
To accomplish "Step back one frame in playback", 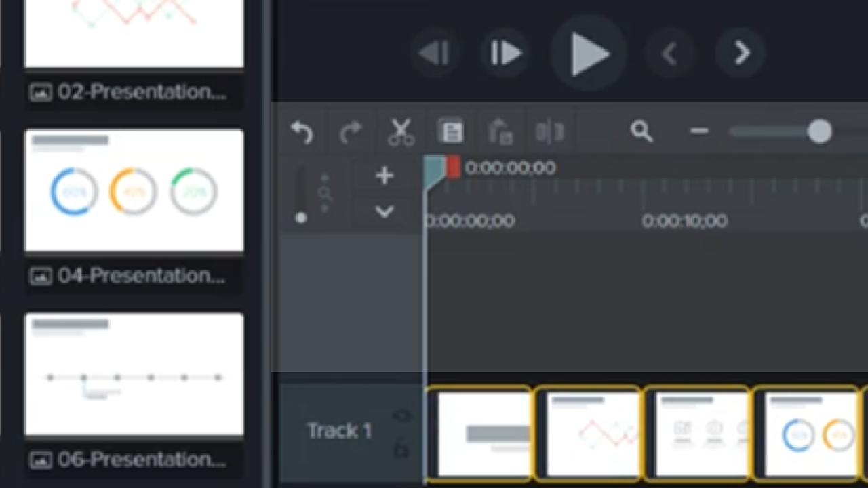I will coord(435,54).
